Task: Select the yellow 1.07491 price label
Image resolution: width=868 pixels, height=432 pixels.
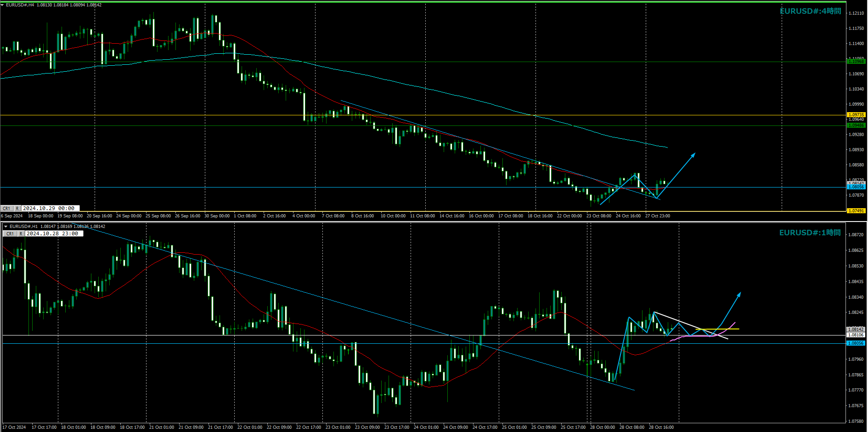Action: [856, 211]
